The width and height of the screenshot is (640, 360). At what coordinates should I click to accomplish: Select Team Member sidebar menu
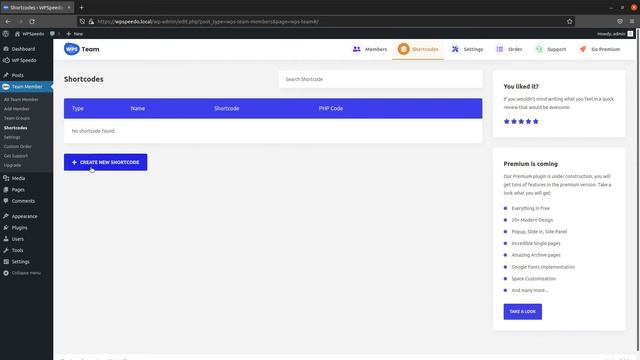point(27,87)
